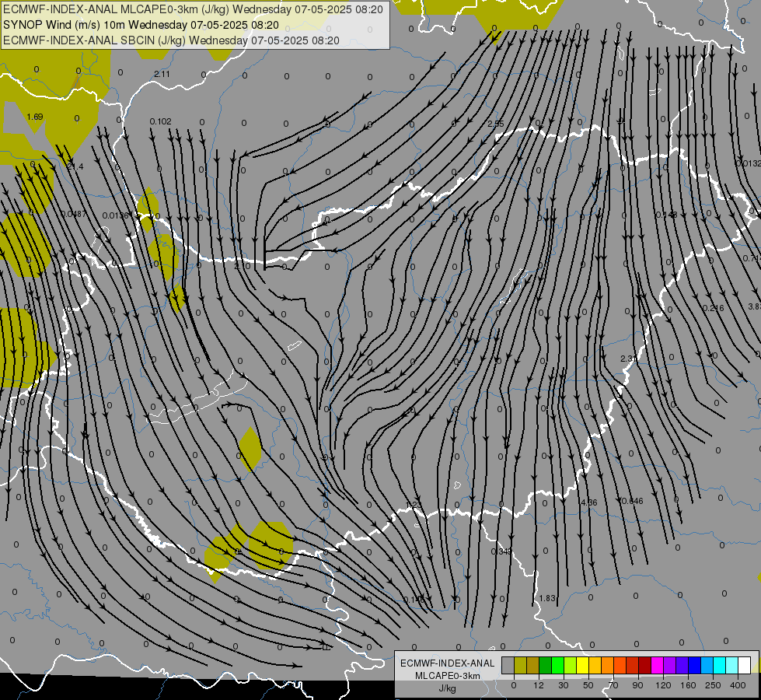Click the map value '0.0487'

74,214
